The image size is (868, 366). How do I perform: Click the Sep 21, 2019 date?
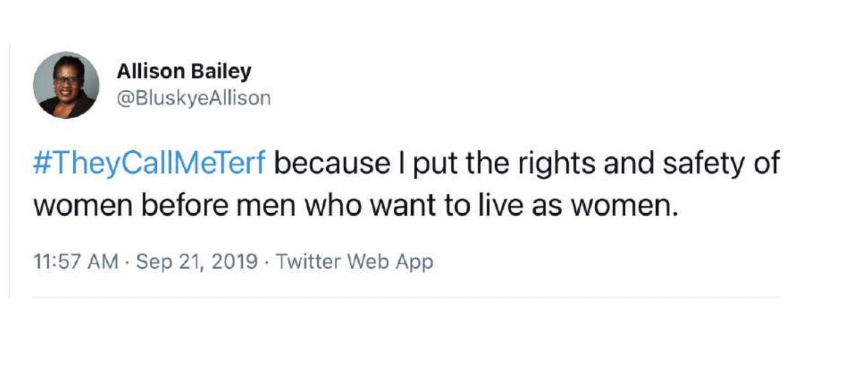pyautogui.click(x=197, y=261)
